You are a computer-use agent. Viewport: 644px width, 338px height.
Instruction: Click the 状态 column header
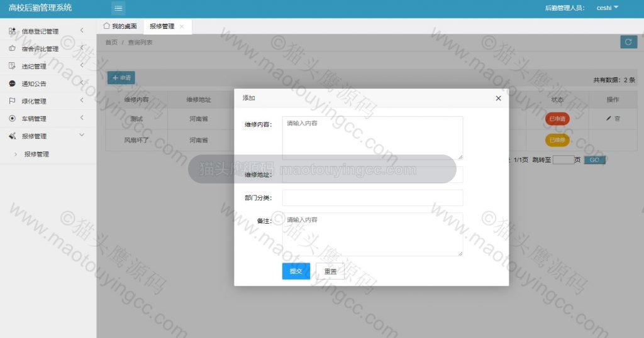click(x=557, y=99)
